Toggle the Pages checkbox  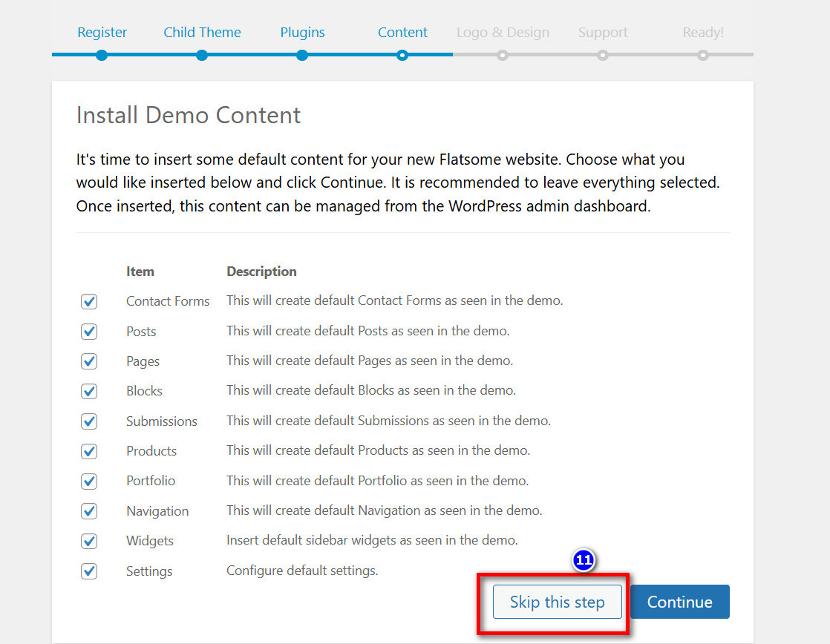(x=89, y=361)
